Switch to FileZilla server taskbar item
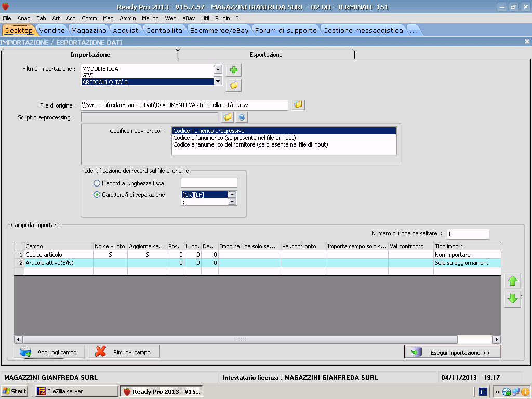 click(x=77, y=391)
